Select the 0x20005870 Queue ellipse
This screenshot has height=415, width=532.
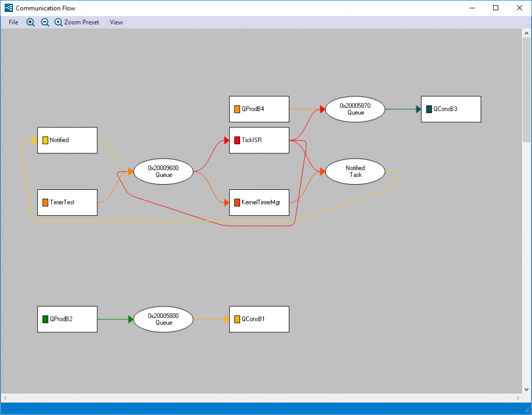click(355, 109)
